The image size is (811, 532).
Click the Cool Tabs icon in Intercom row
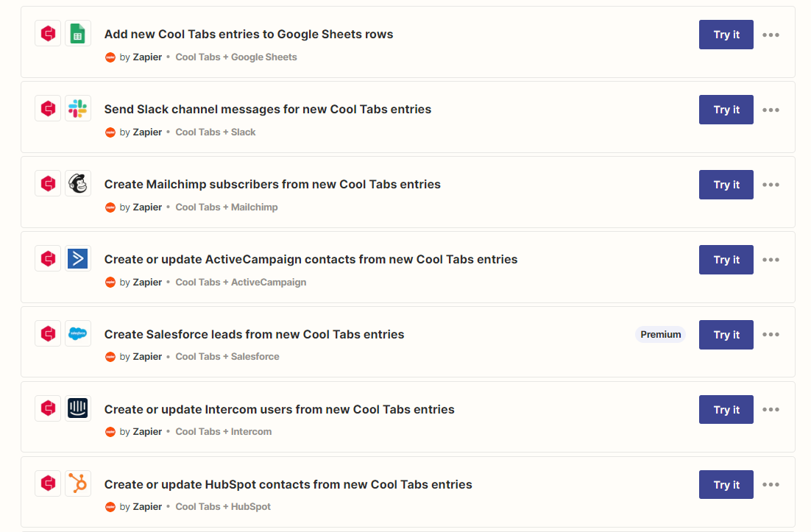coord(48,408)
